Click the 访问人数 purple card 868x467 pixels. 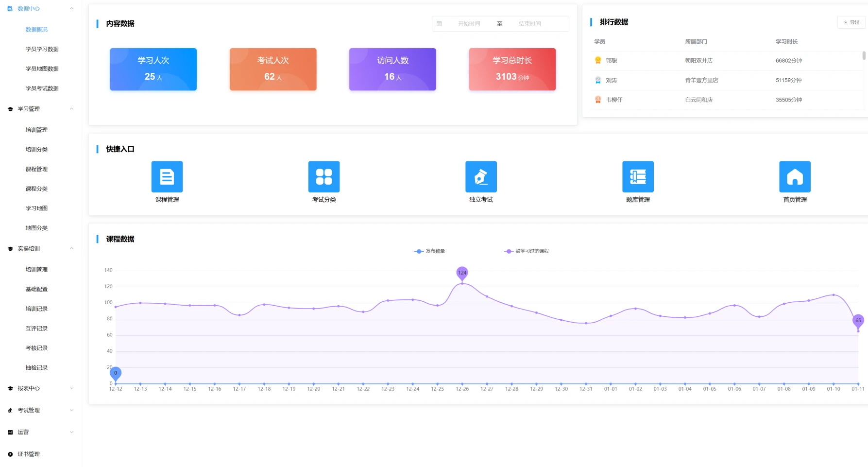[x=392, y=69]
